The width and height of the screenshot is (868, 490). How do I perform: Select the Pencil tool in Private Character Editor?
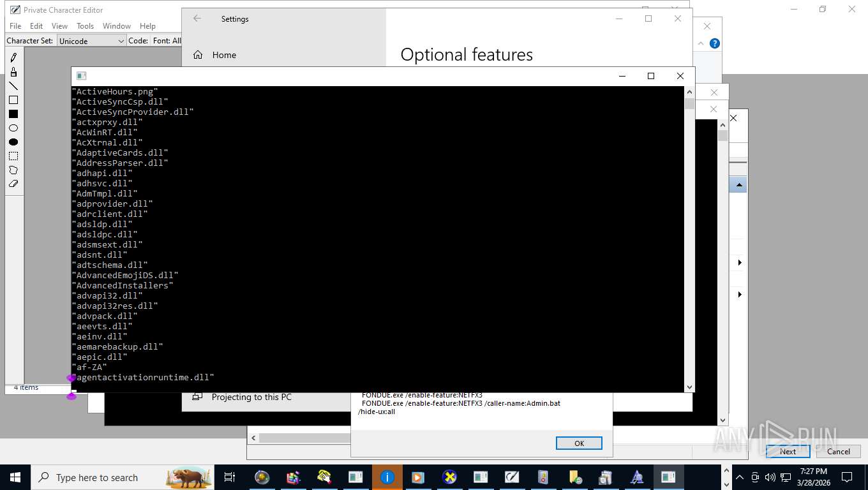tap(13, 58)
